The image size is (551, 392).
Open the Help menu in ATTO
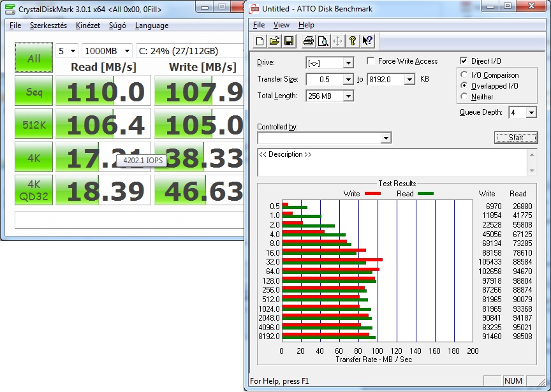306,25
